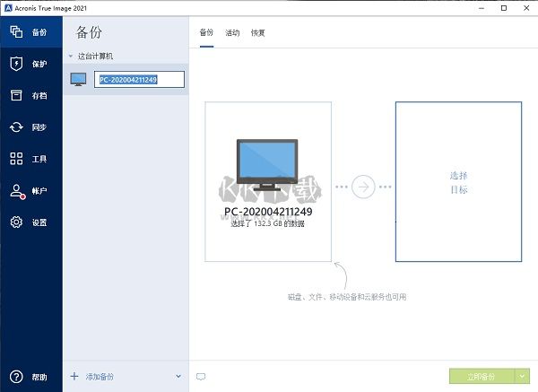538x392 pixels.
Task: Click the PC-202004211249 backup source box
Action: (268, 181)
